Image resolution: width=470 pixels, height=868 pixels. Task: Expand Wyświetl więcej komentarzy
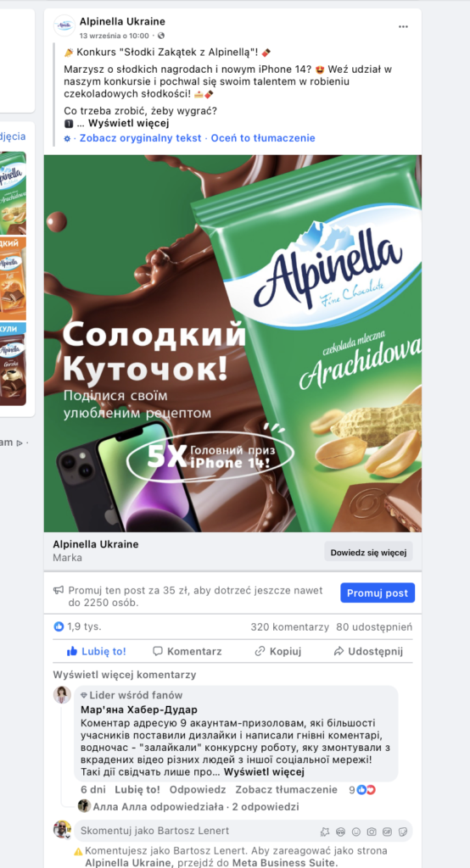pyautogui.click(x=125, y=675)
